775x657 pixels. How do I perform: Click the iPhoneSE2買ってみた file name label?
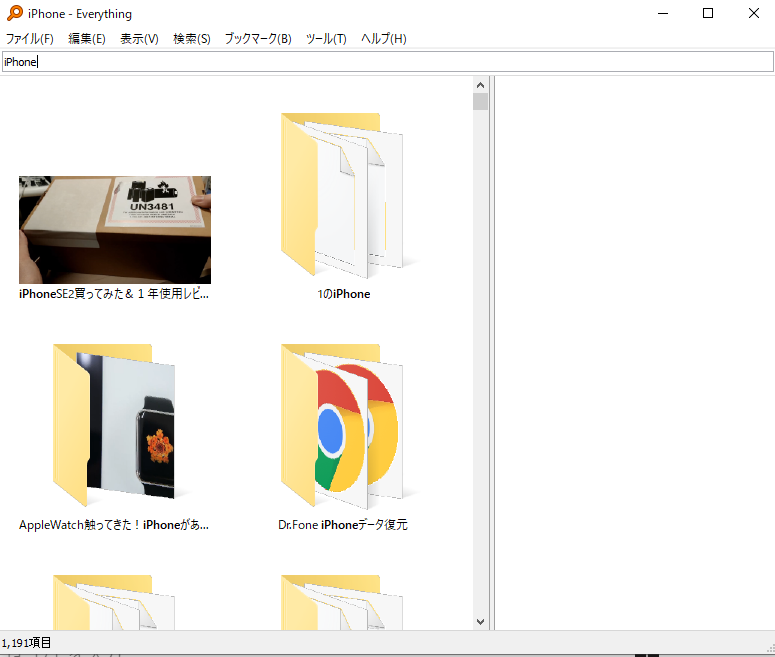coord(114,294)
